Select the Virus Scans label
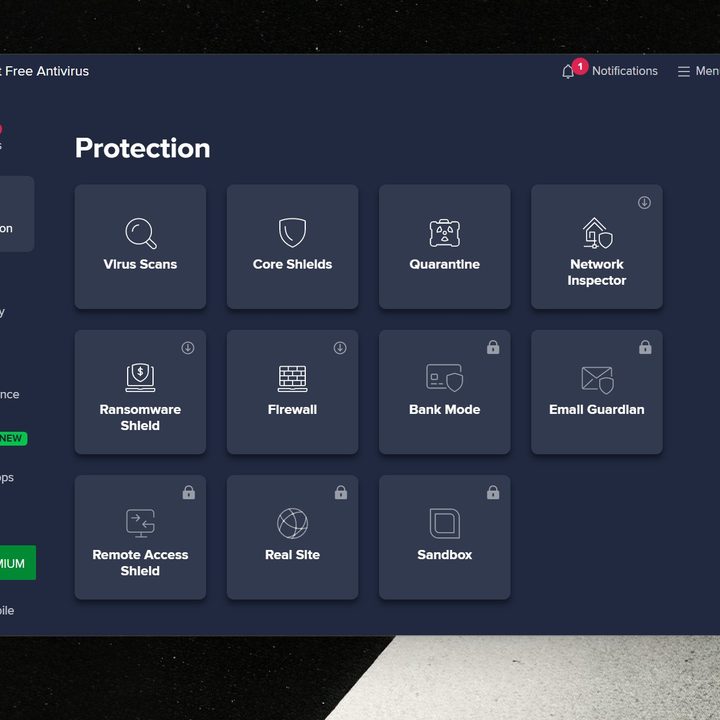 pos(141,264)
